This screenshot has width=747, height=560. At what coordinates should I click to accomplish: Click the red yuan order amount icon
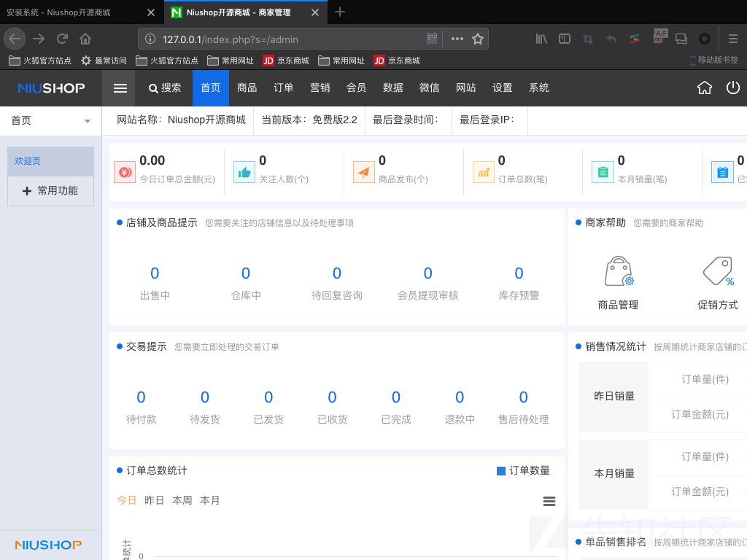click(125, 172)
